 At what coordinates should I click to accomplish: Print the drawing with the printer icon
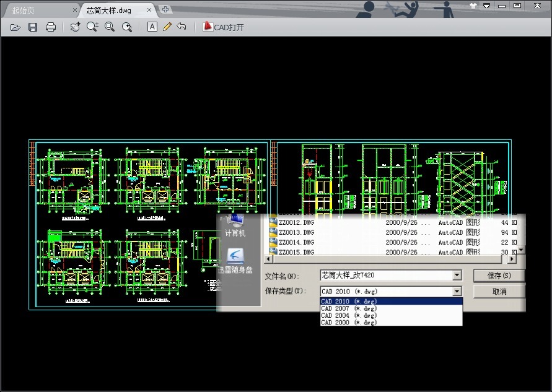(51, 27)
